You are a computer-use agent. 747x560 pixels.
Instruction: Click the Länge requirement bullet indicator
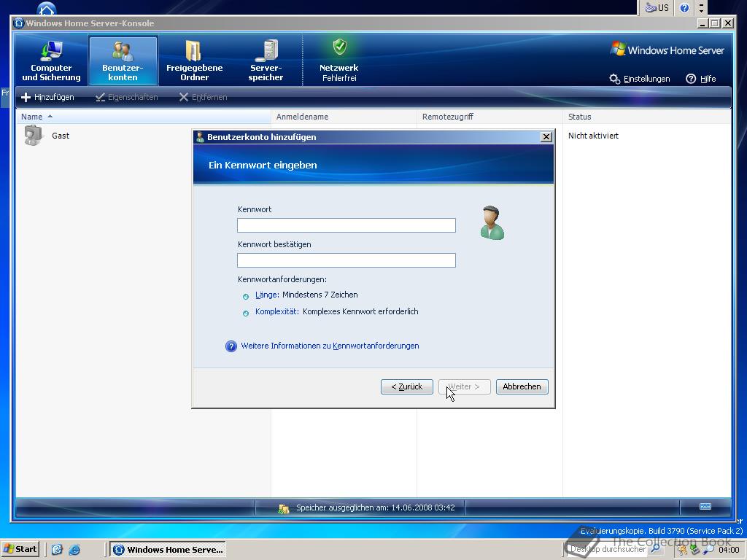point(246,297)
